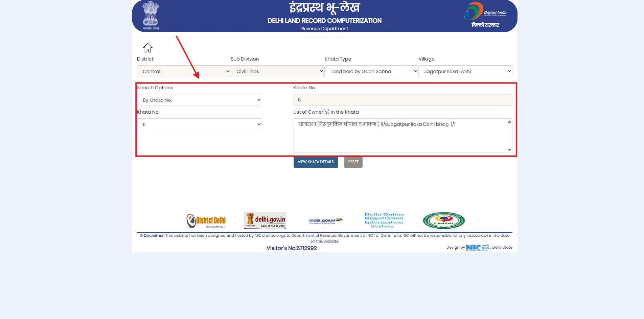644x319 pixels.
Task: Open the Delhi Online Registration Information System logo
Action: point(384,220)
